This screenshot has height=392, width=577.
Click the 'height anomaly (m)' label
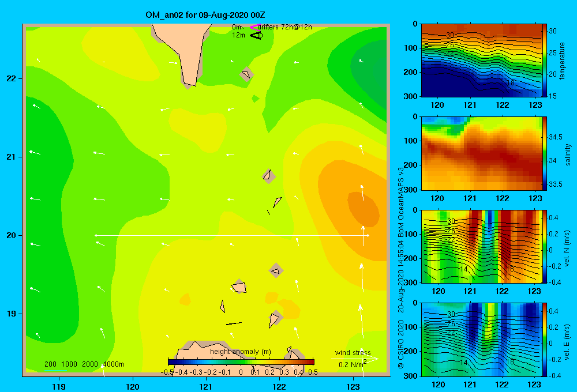click(x=241, y=352)
